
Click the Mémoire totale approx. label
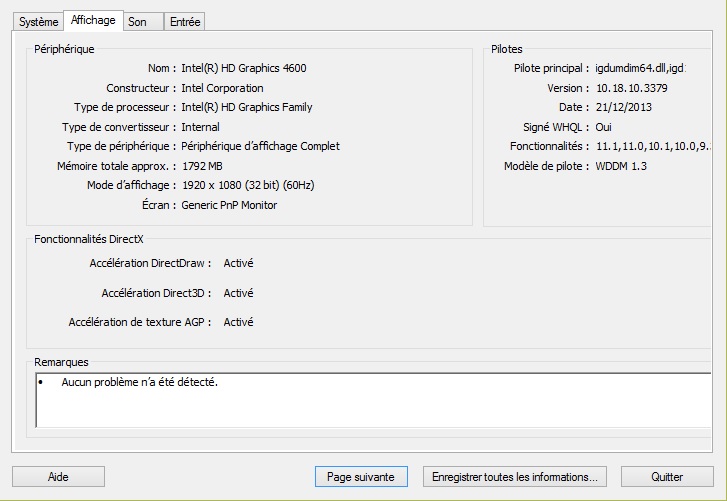tap(116, 166)
